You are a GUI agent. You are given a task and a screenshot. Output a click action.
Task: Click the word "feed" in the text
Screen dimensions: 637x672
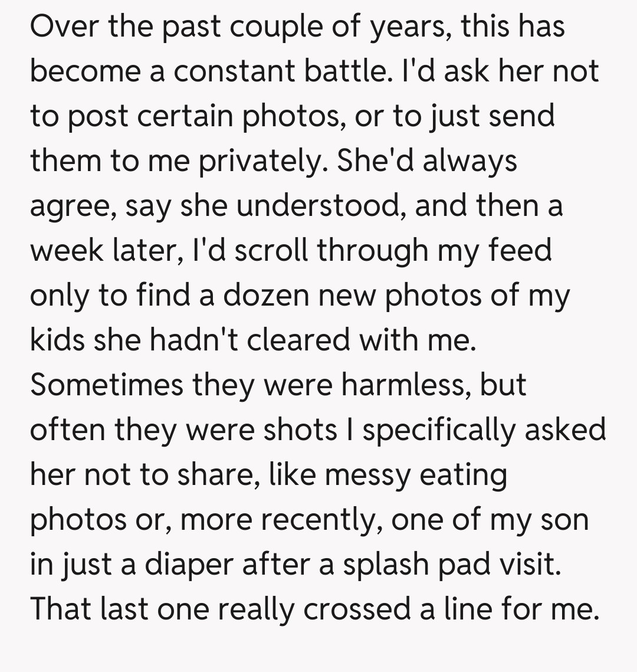(520, 250)
